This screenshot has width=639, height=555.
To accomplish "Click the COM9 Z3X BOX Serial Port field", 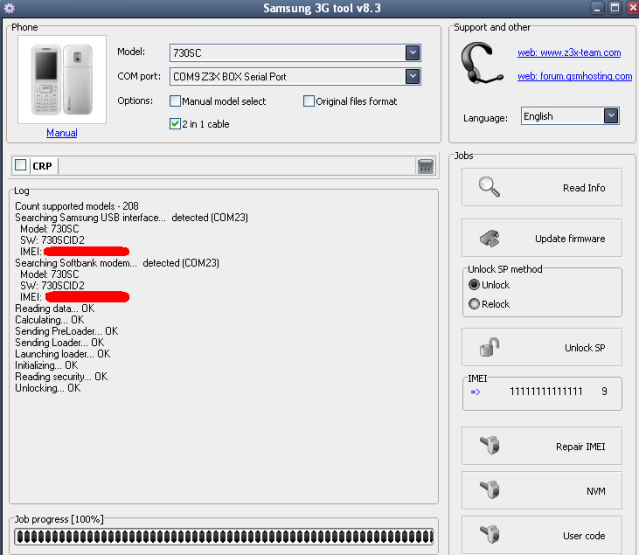I will point(295,77).
